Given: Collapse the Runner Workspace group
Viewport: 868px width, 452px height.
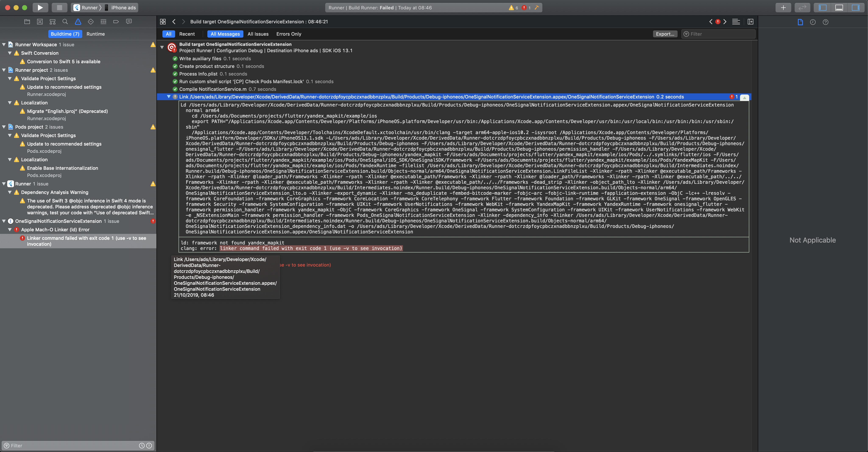Looking at the screenshot, I should 4,44.
